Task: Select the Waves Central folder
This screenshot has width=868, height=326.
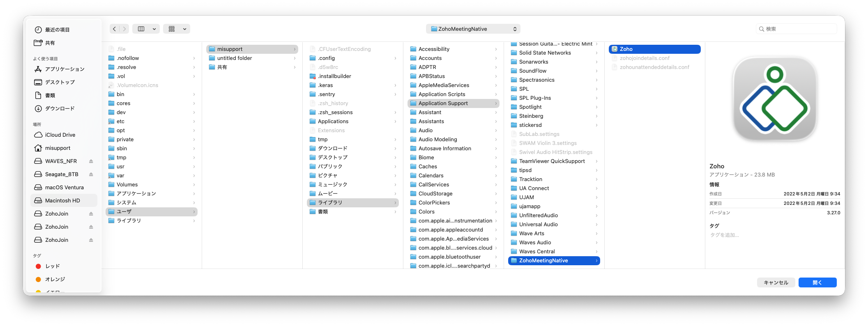Action: click(536, 251)
